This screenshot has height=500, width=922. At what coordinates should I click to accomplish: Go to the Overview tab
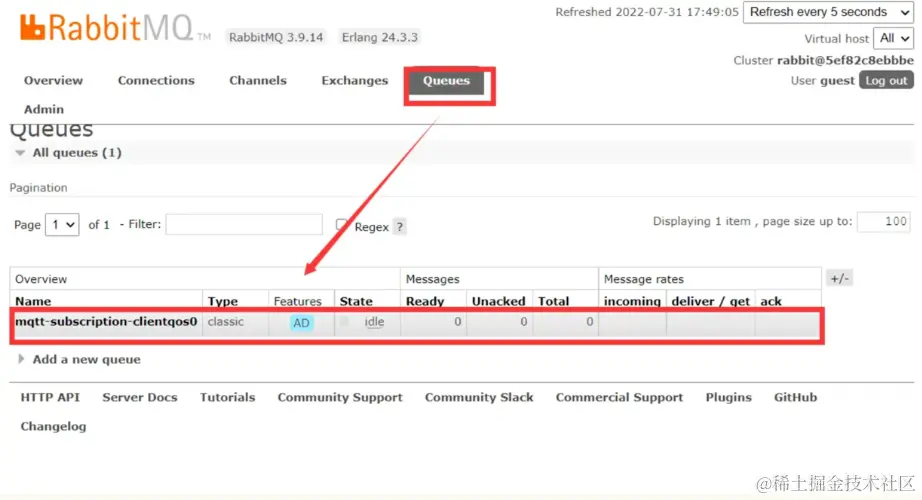point(54,81)
